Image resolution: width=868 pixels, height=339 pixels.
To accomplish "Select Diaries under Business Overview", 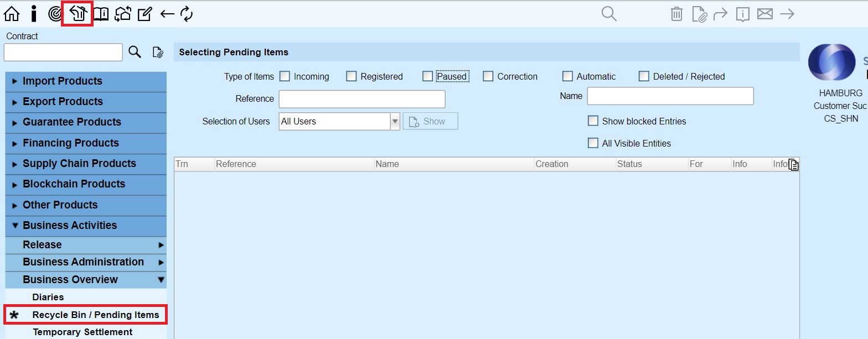I will coord(48,298).
